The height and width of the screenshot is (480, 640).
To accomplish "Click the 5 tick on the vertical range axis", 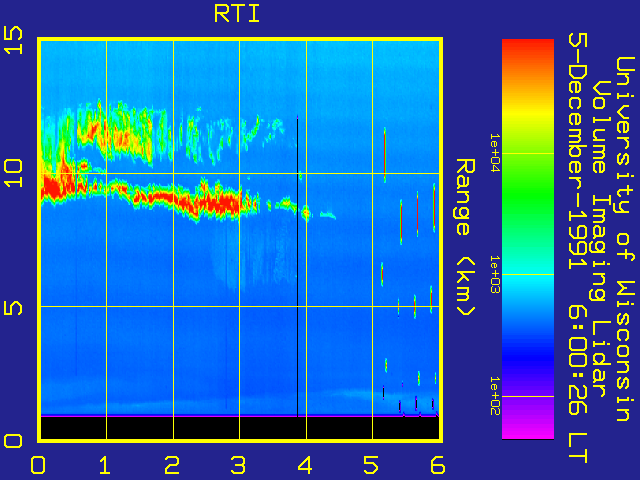I will [13, 307].
